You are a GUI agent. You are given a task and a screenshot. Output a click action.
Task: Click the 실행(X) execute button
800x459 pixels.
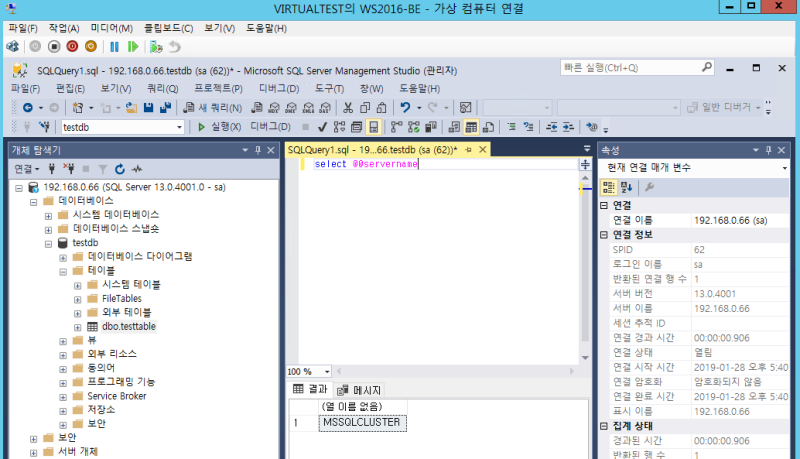point(219,127)
